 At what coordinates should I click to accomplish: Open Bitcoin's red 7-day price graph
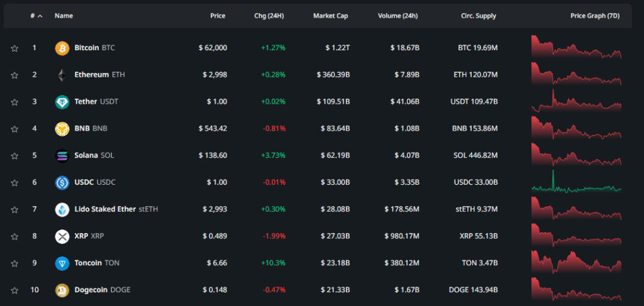pyautogui.click(x=576, y=48)
